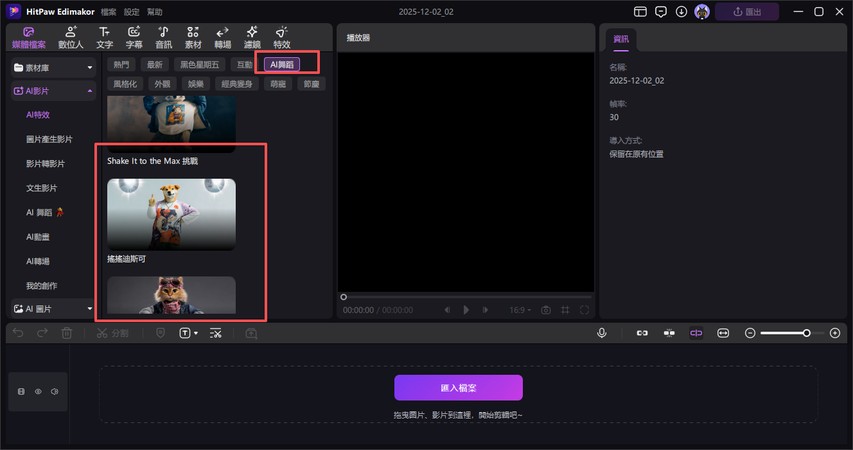Open the 特效 effects panel
The width and height of the screenshot is (853, 450).
pyautogui.click(x=281, y=38)
